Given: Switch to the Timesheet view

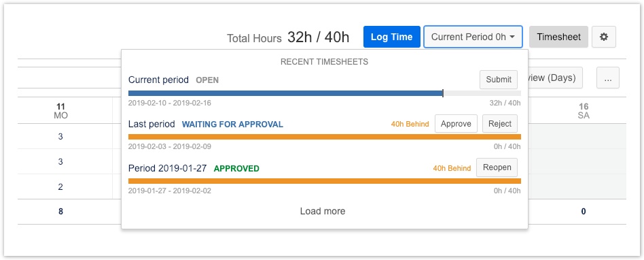Looking at the screenshot, I should coord(558,37).
